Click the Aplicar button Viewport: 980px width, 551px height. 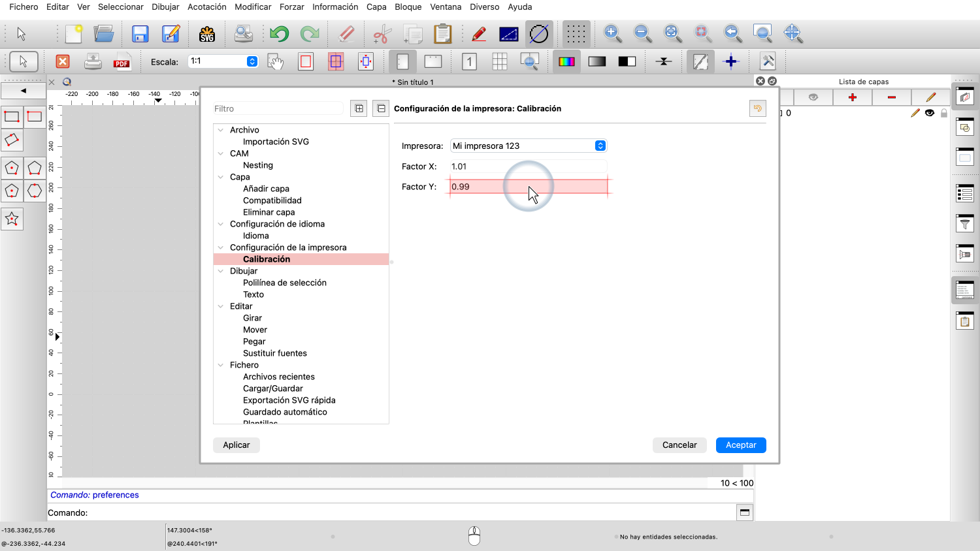pos(236,445)
